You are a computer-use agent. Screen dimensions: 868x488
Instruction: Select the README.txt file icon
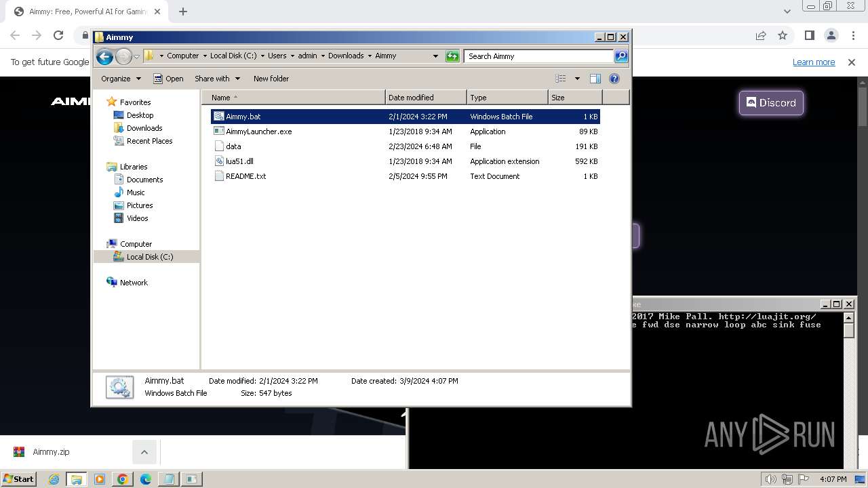(218, 176)
